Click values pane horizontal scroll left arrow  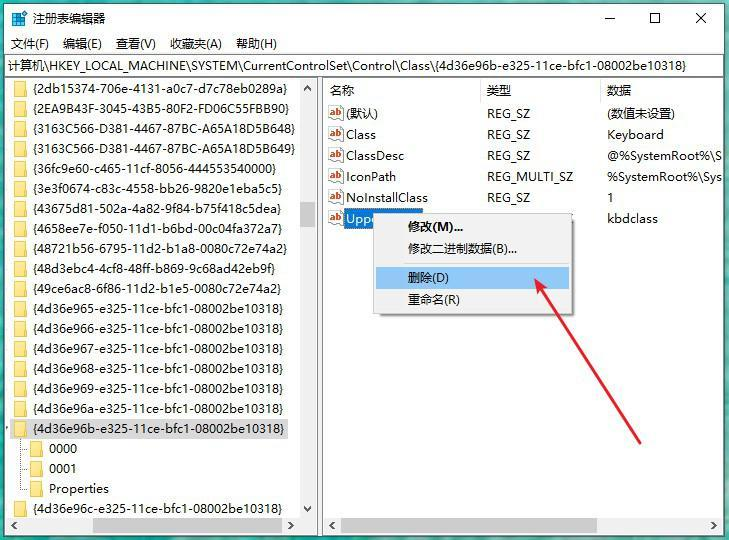[x=332, y=526]
